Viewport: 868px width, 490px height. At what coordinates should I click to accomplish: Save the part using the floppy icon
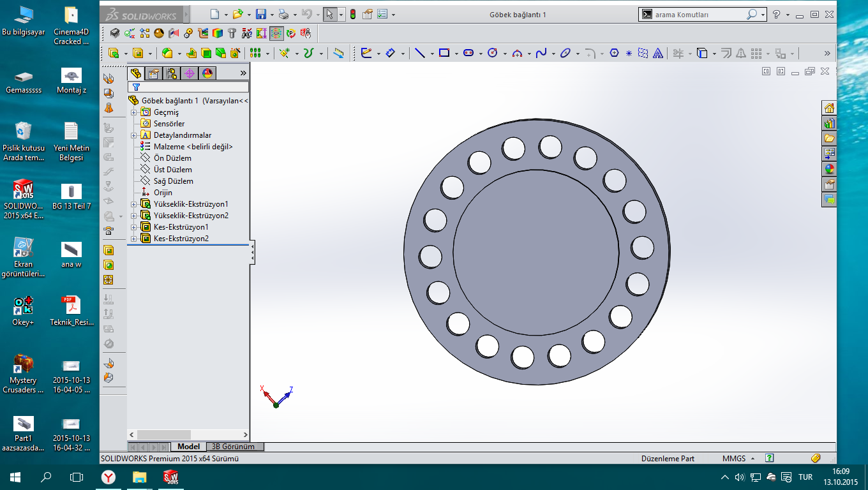tap(260, 14)
